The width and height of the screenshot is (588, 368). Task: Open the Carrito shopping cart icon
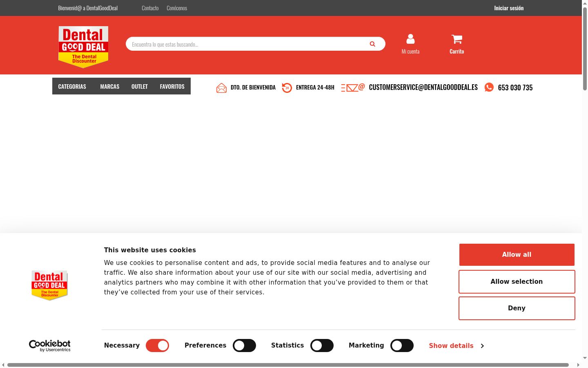[457, 39]
